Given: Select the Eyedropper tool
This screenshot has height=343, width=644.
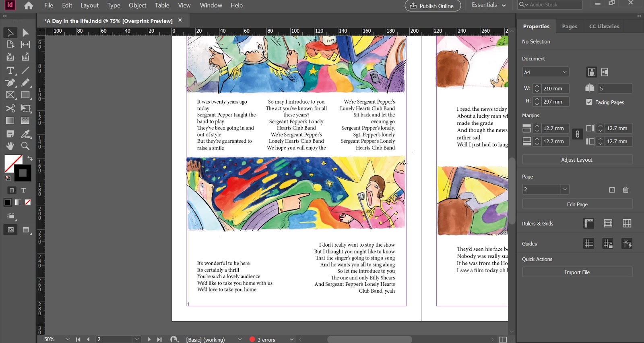Looking at the screenshot, I should (25, 134).
